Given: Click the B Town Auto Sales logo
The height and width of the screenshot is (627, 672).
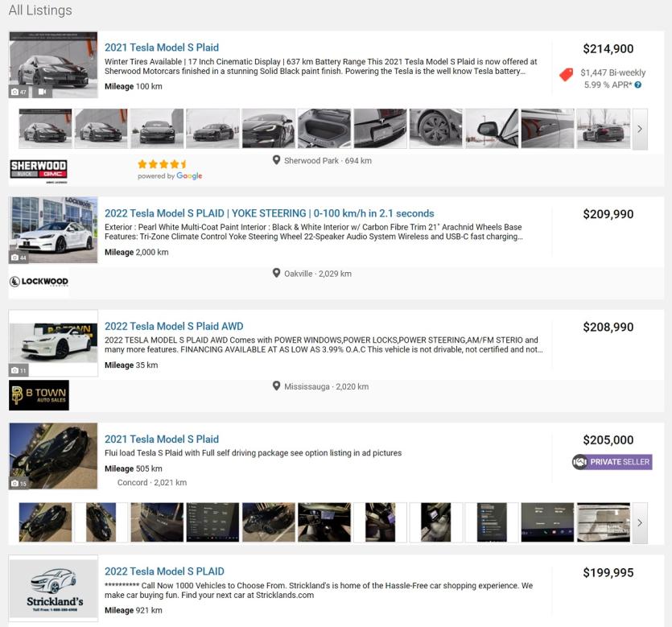Looking at the screenshot, I should pyautogui.click(x=39, y=395).
